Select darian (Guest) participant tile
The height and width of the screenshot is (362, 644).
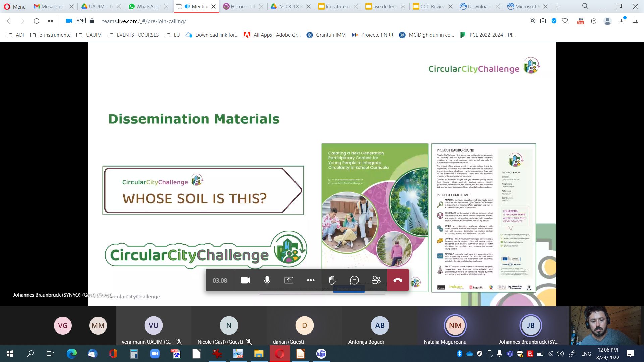pyautogui.click(x=304, y=325)
